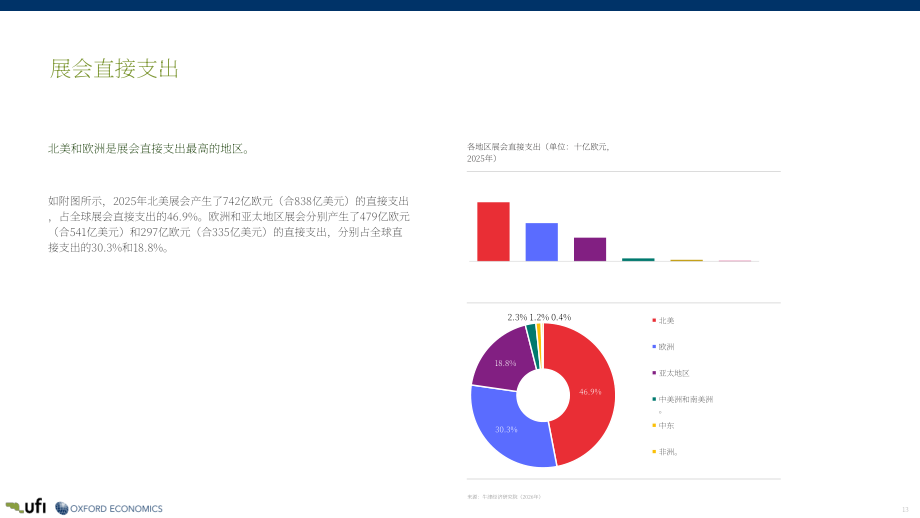Click the body paragraph starting with 如附图所示
This screenshot has width=920, height=518.
pos(229,224)
